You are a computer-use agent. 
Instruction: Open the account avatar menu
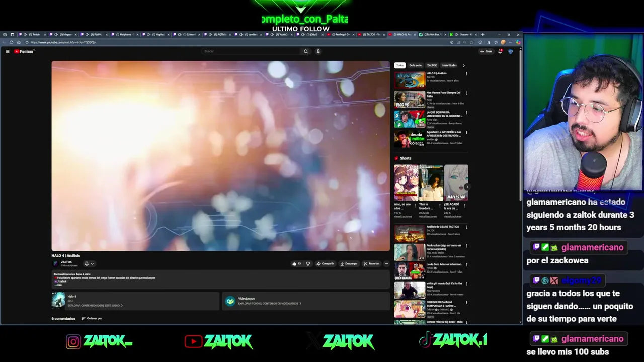pos(510,51)
